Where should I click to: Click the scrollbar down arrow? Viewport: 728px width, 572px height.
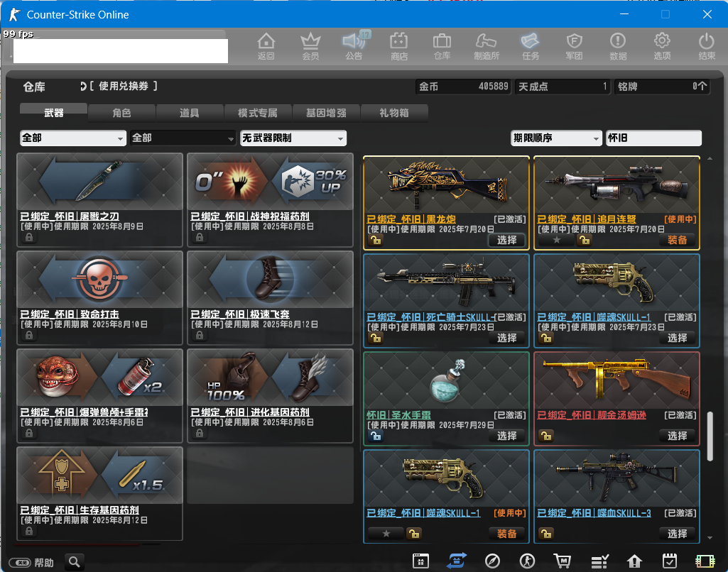click(710, 538)
